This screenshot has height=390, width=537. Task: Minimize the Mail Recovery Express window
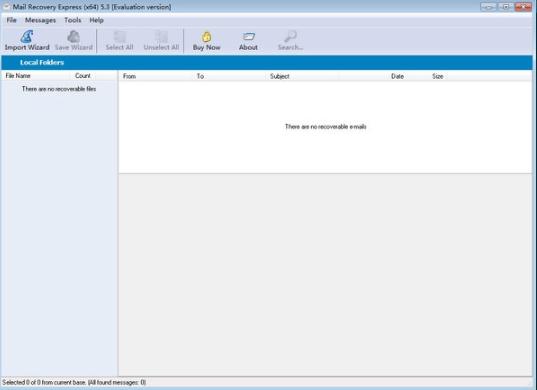click(488, 7)
